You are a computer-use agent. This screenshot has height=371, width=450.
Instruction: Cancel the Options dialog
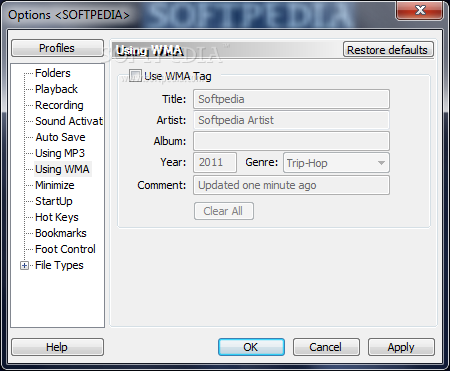coord(326,347)
